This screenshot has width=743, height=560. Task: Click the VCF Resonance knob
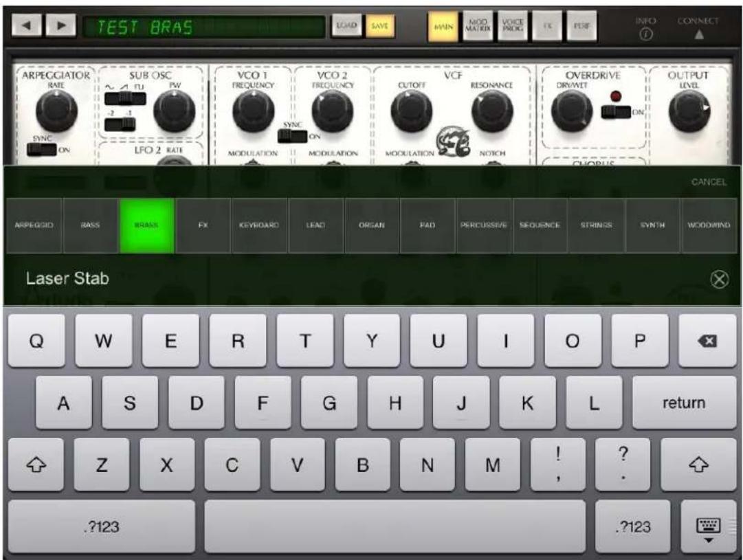coord(492,111)
